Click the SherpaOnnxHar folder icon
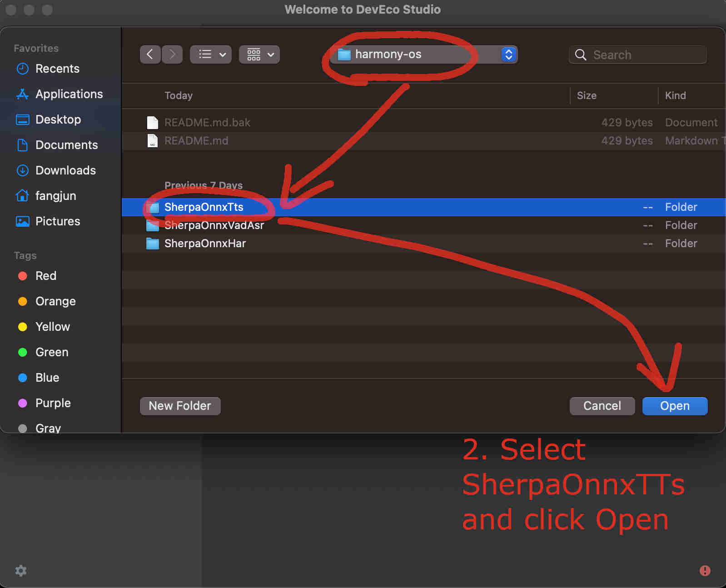The height and width of the screenshot is (588, 726). click(x=153, y=244)
